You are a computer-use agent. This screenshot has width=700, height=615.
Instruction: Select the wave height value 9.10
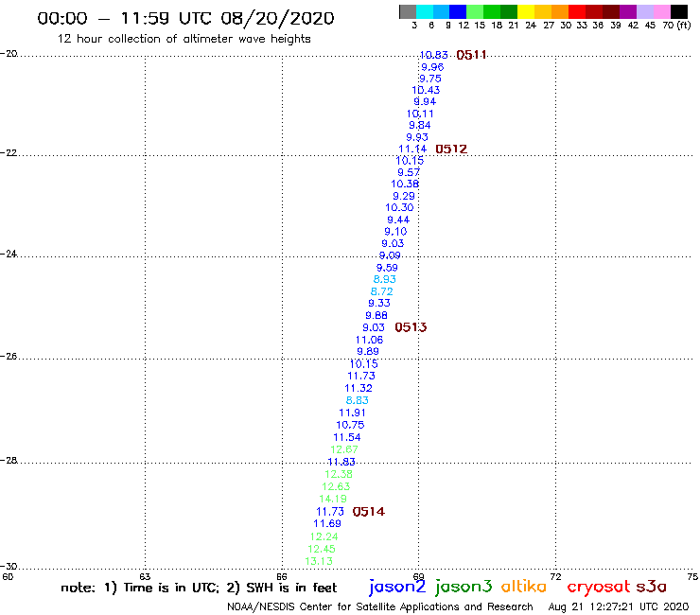click(x=395, y=232)
